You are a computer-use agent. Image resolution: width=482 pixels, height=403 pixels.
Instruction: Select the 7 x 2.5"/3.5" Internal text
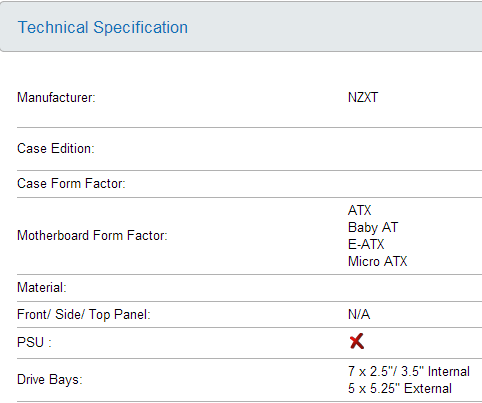point(409,371)
